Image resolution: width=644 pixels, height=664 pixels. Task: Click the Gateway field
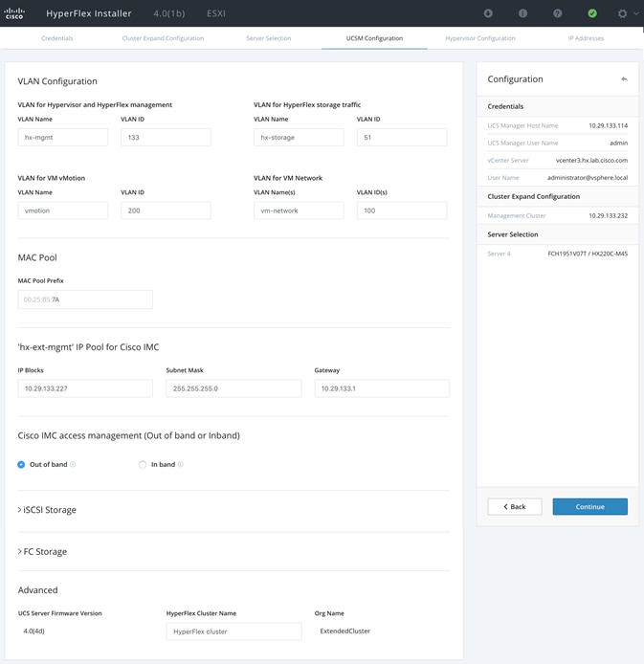[382, 388]
